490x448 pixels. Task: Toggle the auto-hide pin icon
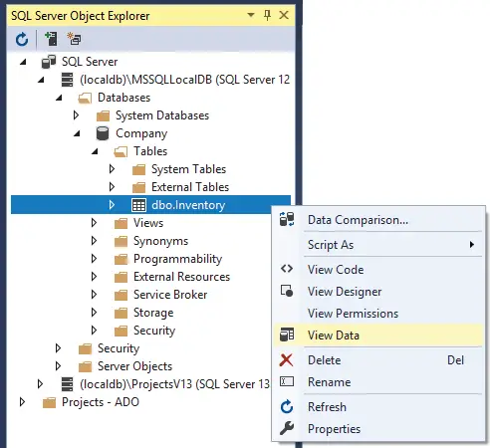coord(267,15)
